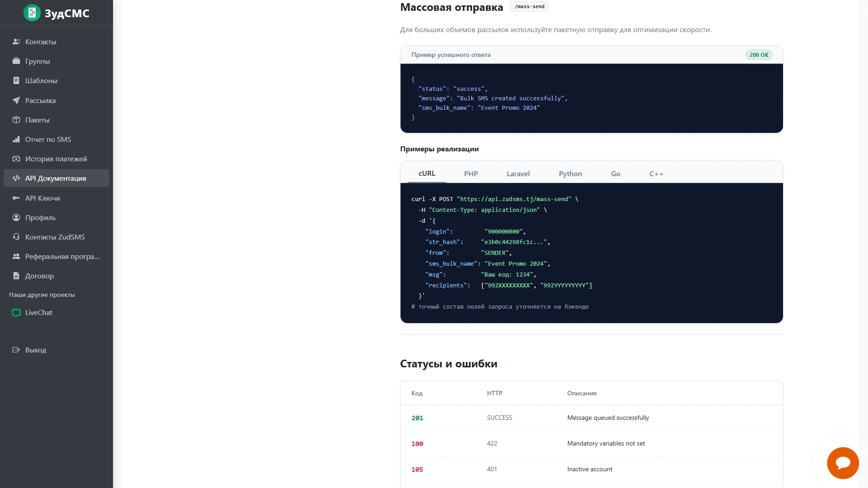Click the Статусы и ошибки heading

pos(448,364)
